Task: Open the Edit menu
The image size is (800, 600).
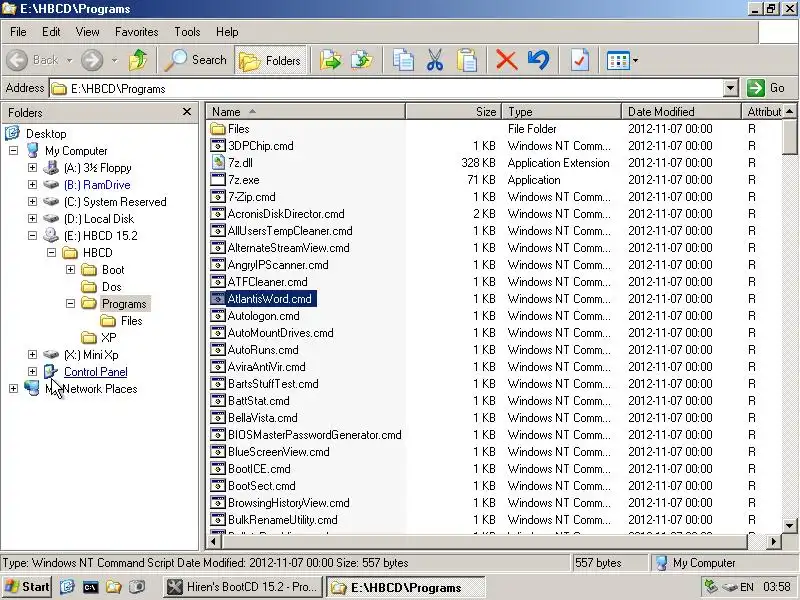Action: click(x=51, y=32)
